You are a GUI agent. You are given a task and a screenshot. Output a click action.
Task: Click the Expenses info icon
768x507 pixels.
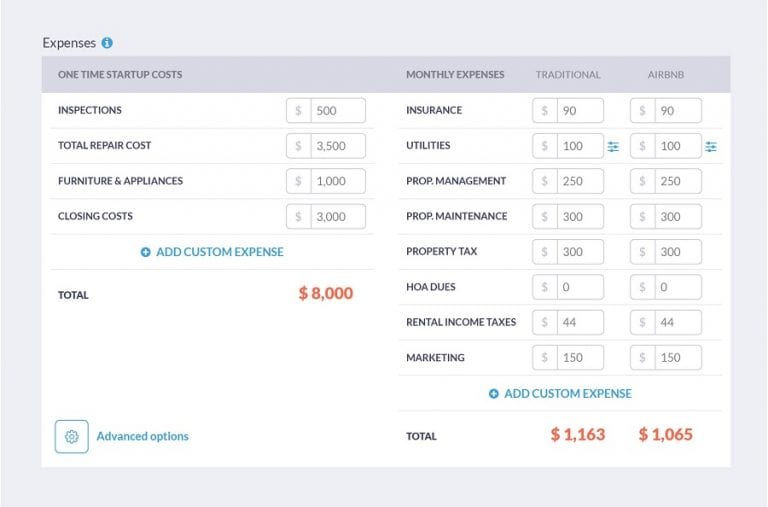tap(107, 43)
